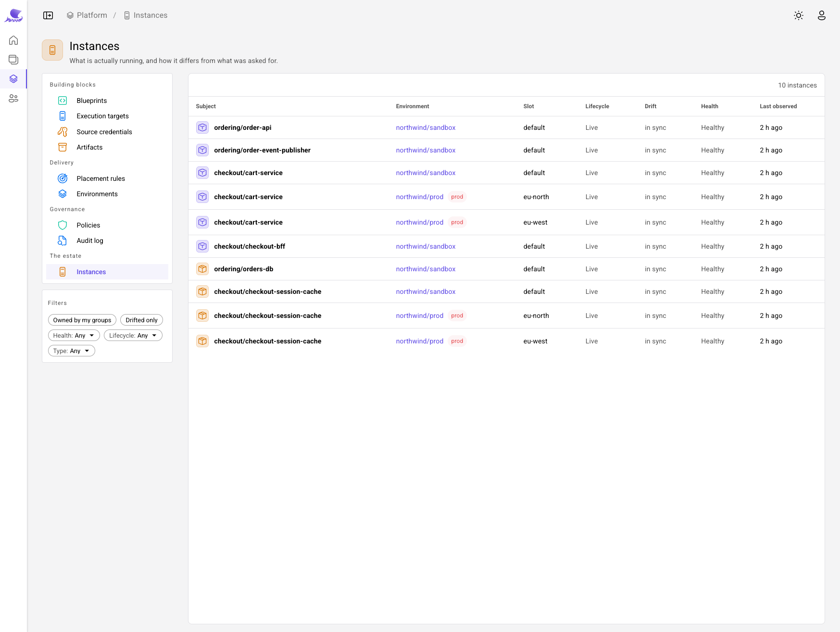Open the Environments menu item
The height and width of the screenshot is (632, 840).
107,194
